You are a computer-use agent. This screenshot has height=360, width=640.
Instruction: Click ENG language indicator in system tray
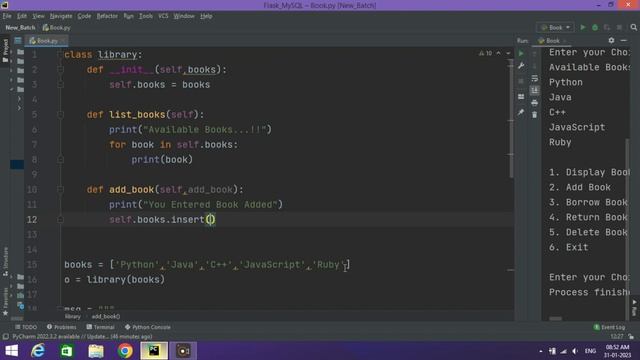pyautogui.click(x=590, y=351)
